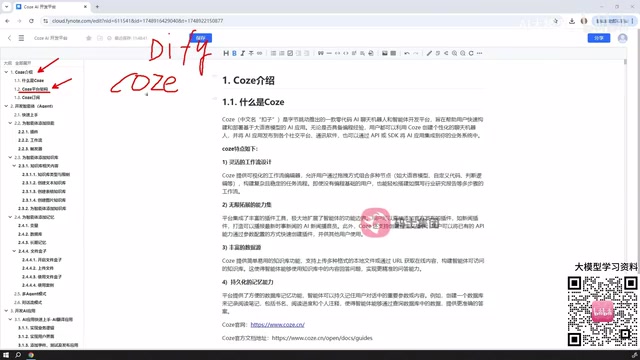Viewport: 640px width, 360px height.
Task: Zoom out the editor view
Action: tap(462, 53)
